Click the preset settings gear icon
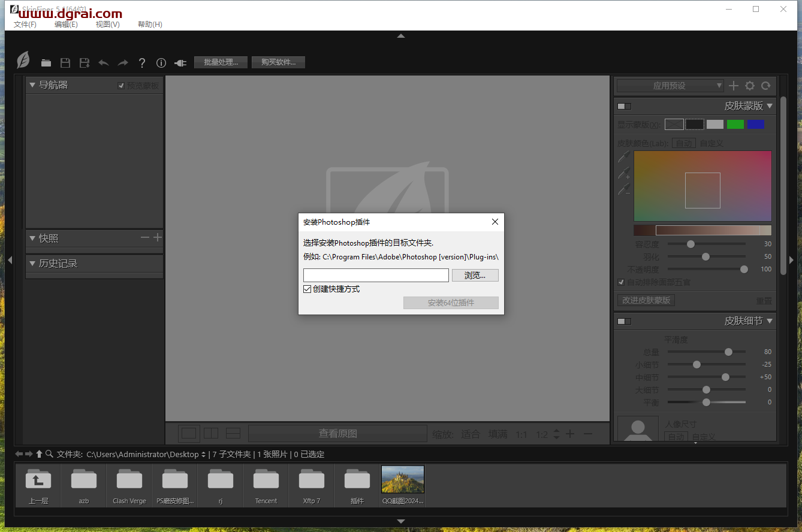Image resolution: width=802 pixels, height=532 pixels. [750, 86]
